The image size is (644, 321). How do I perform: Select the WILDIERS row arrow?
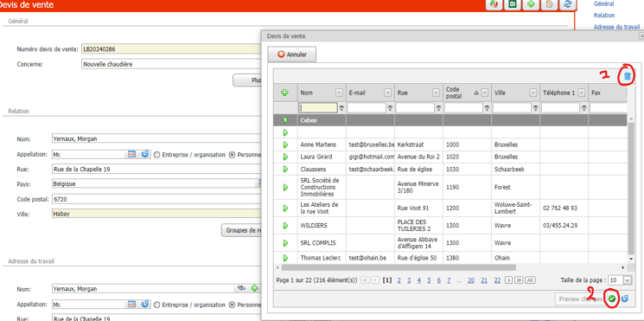(285, 226)
